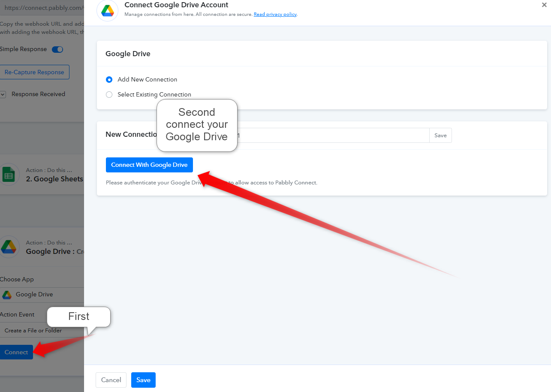
Task: Expand the Response Received section chevron
Action: coord(3,94)
